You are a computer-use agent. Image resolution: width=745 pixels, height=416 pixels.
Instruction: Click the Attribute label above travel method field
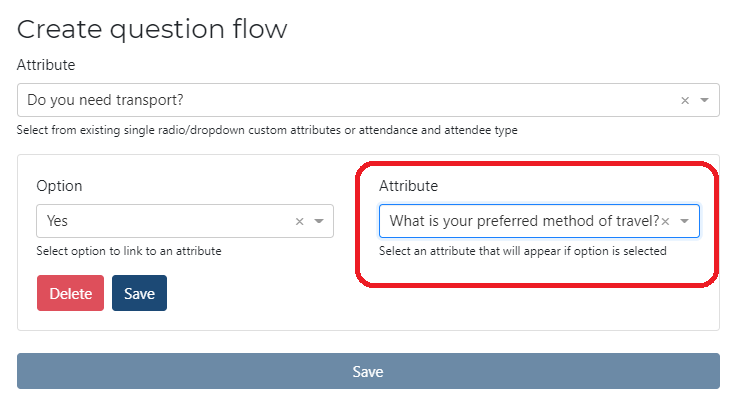(x=408, y=186)
